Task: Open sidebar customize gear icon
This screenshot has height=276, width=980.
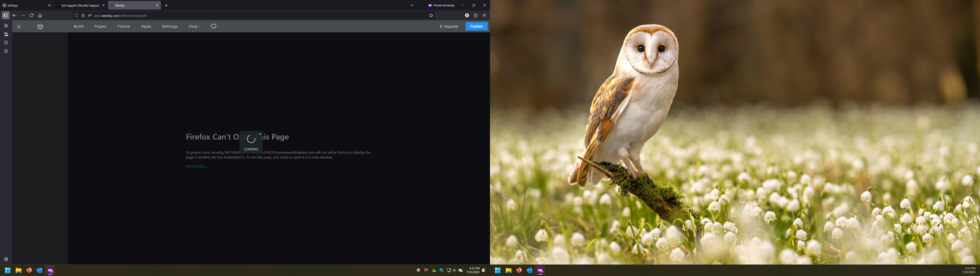Action: pos(6,259)
